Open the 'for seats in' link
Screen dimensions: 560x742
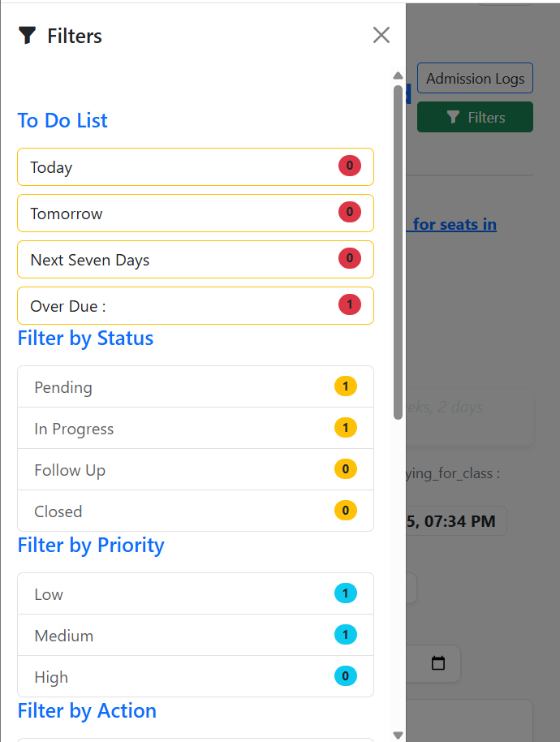[x=454, y=224]
